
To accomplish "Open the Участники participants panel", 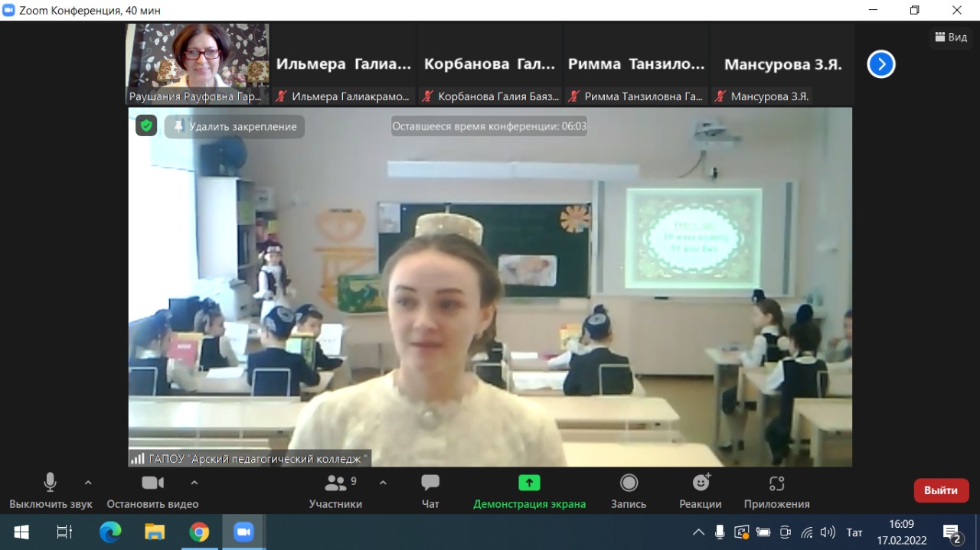I will click(x=335, y=490).
